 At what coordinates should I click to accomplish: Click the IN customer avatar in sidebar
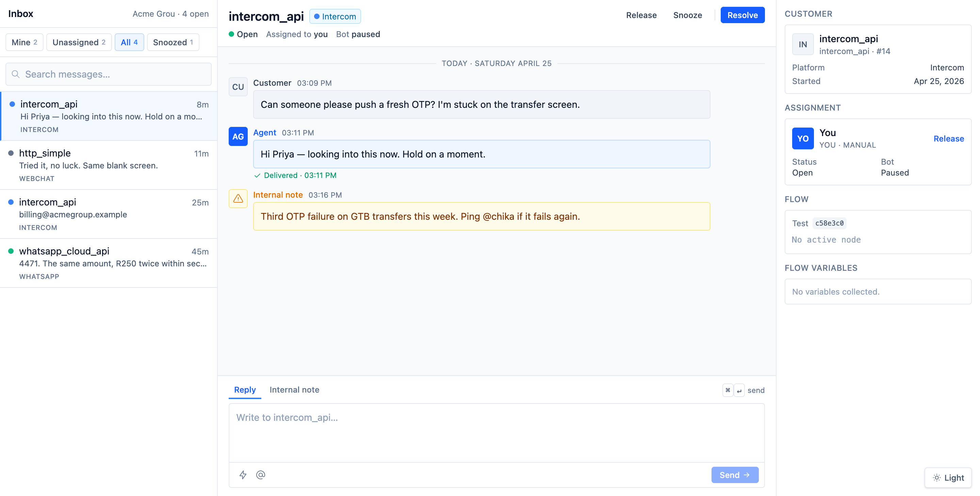click(x=803, y=44)
